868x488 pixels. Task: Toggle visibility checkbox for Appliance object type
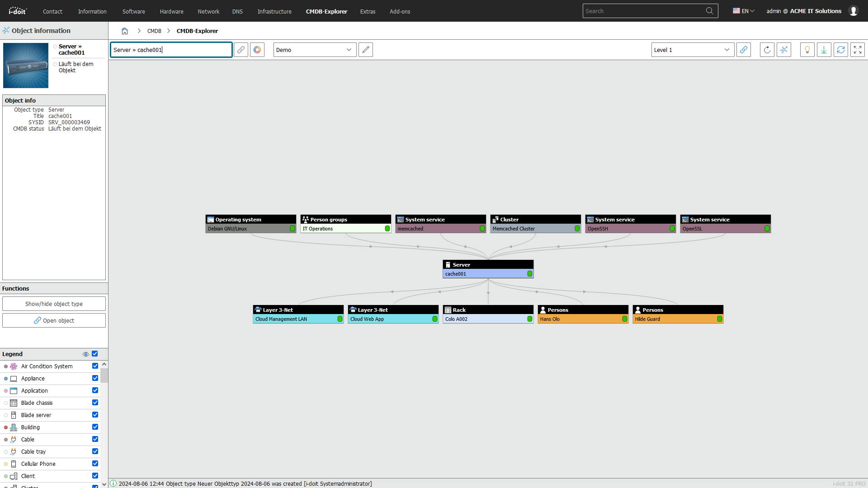(95, 378)
